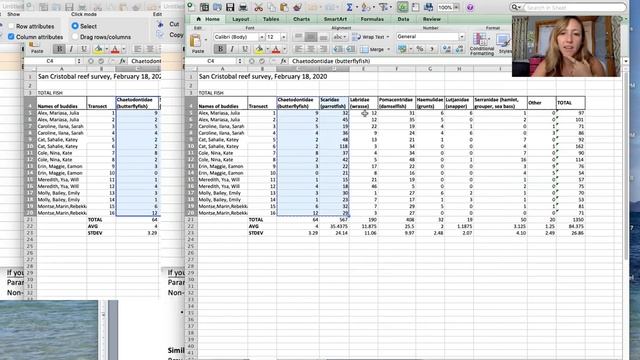The image size is (640, 360).
Task: Click the name box stepper beside C4
Action: 240,61
